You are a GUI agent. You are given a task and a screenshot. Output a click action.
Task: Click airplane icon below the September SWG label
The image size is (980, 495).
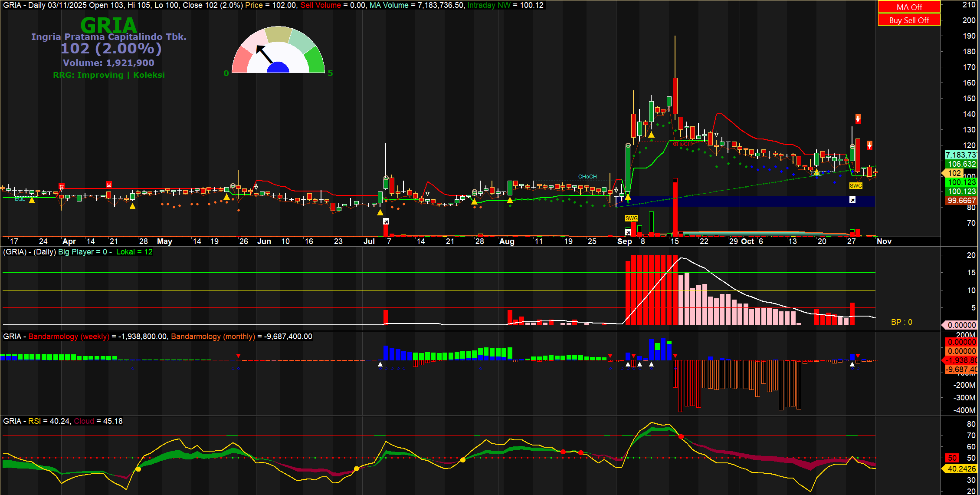pyautogui.click(x=628, y=232)
